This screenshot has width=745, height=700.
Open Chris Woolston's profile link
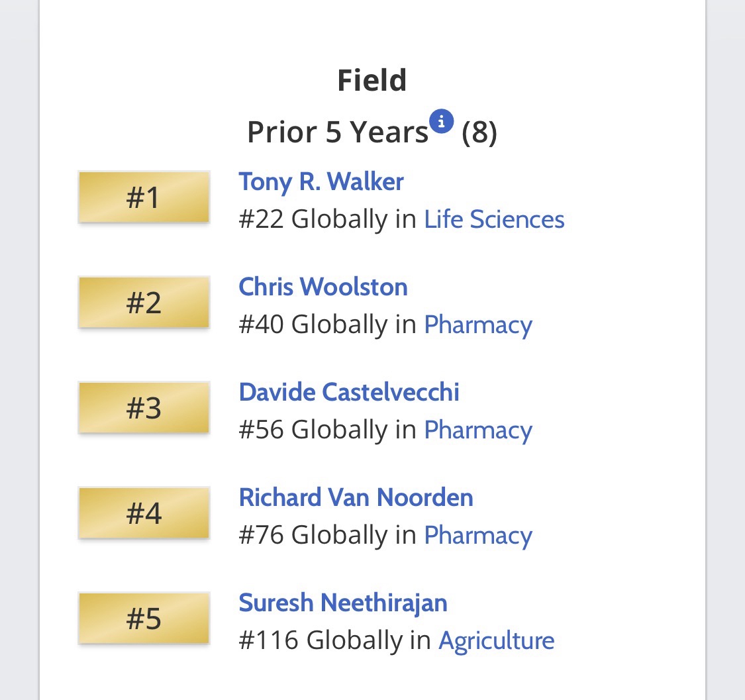click(x=323, y=287)
